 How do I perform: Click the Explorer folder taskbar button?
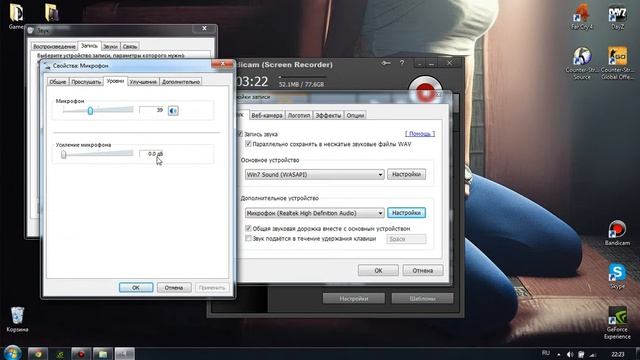(103, 354)
